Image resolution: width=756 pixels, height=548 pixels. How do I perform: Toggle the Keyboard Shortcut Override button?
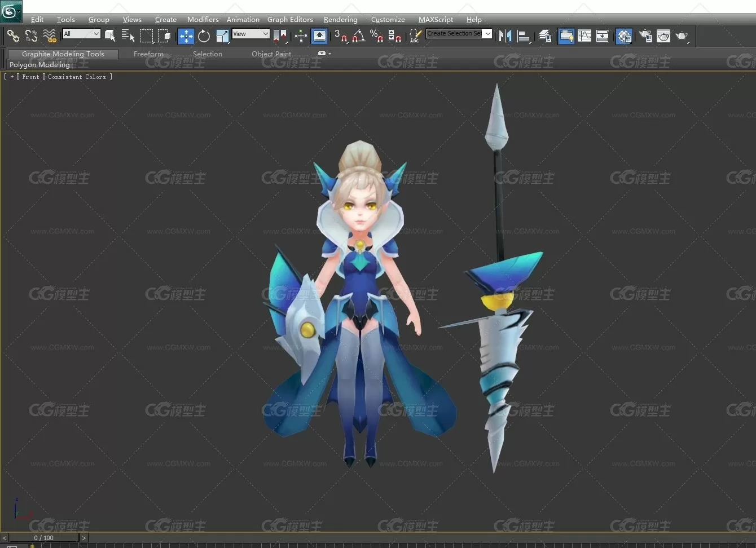tap(319, 36)
